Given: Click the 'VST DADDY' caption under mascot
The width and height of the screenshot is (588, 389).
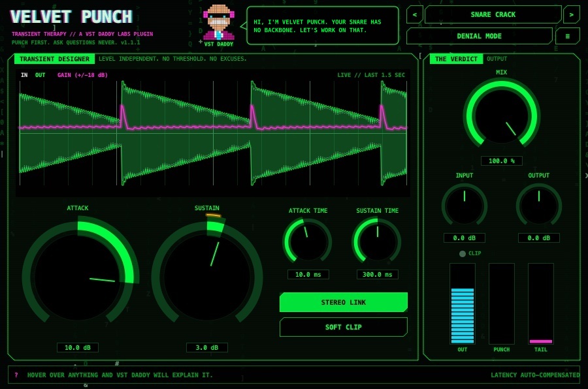Looking at the screenshot, I should tap(219, 44).
